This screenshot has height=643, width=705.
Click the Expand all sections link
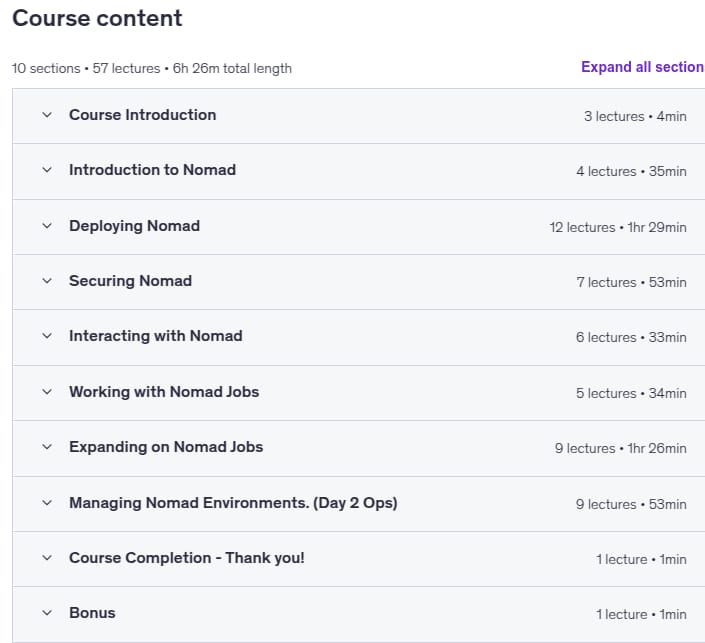pyautogui.click(x=643, y=67)
